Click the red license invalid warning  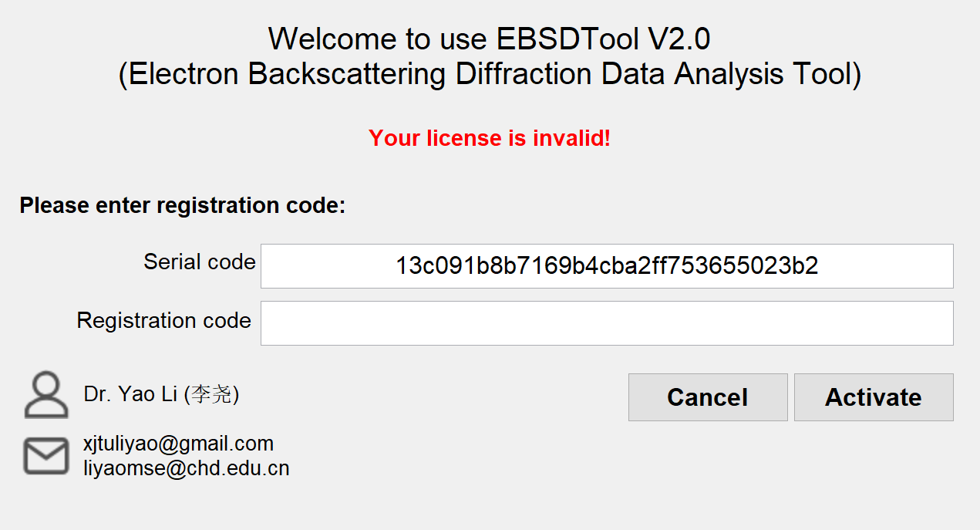tap(490, 139)
